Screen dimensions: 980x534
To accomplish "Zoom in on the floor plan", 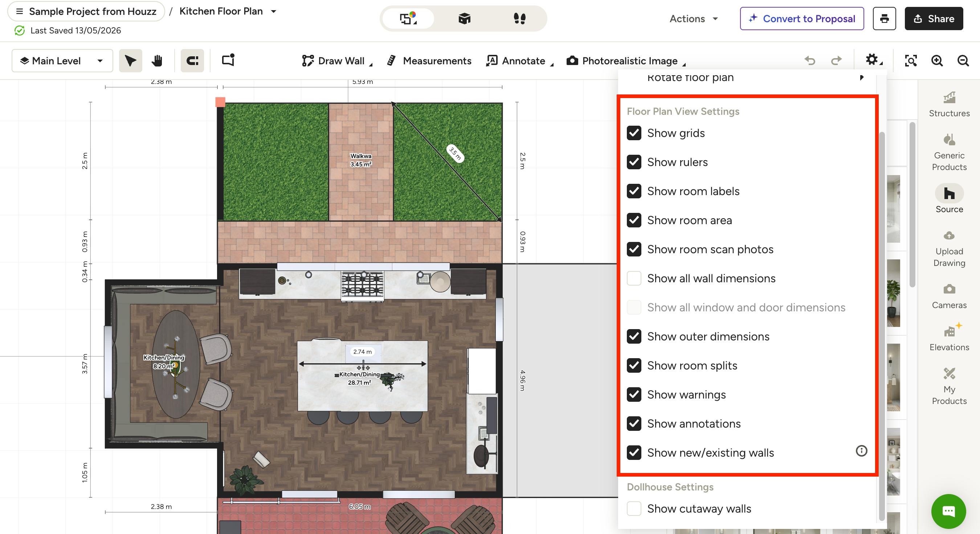I will click(937, 61).
